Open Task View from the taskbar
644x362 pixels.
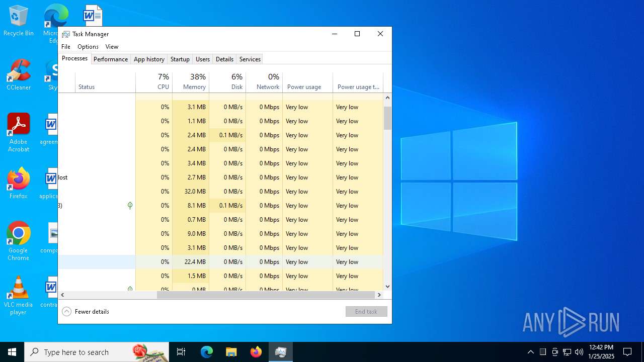click(181, 352)
